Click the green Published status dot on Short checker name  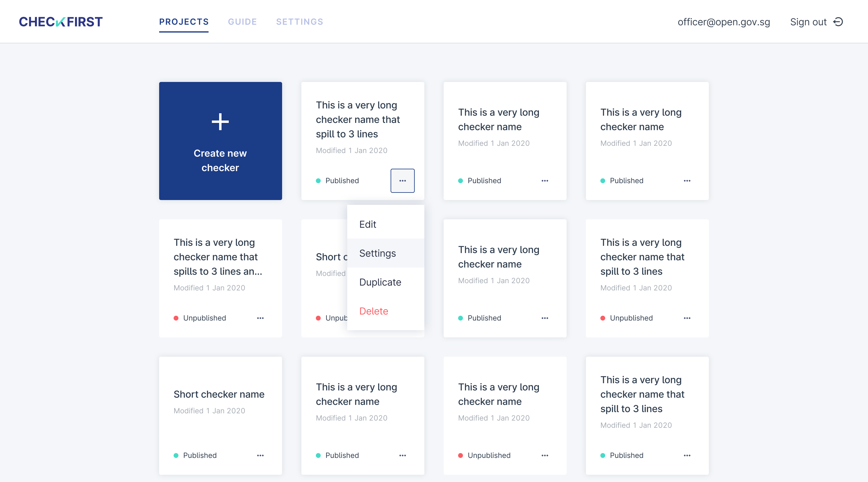pyautogui.click(x=177, y=455)
